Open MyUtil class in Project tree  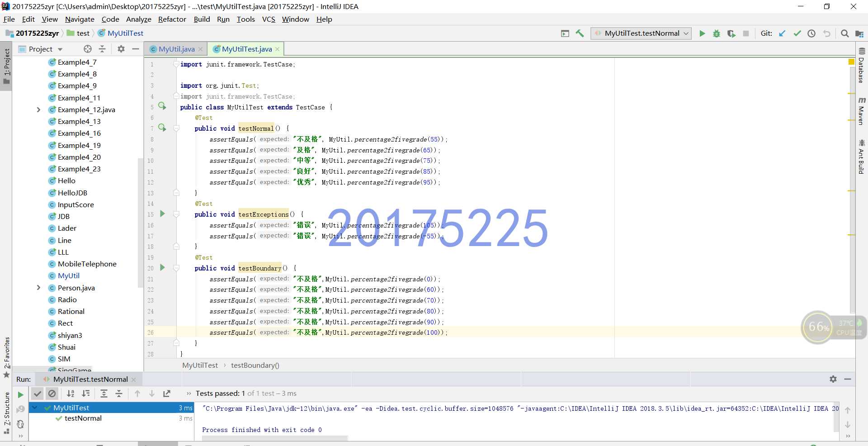pyautogui.click(x=69, y=275)
